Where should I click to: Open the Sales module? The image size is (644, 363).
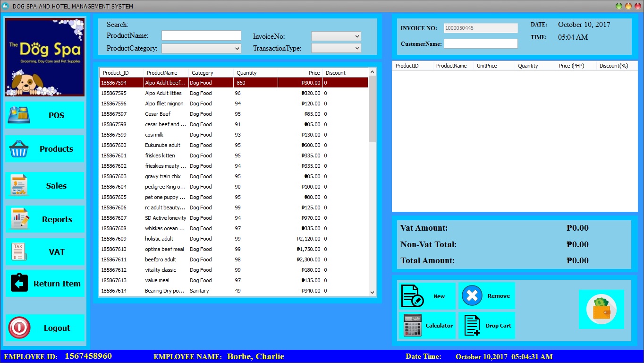pos(44,185)
